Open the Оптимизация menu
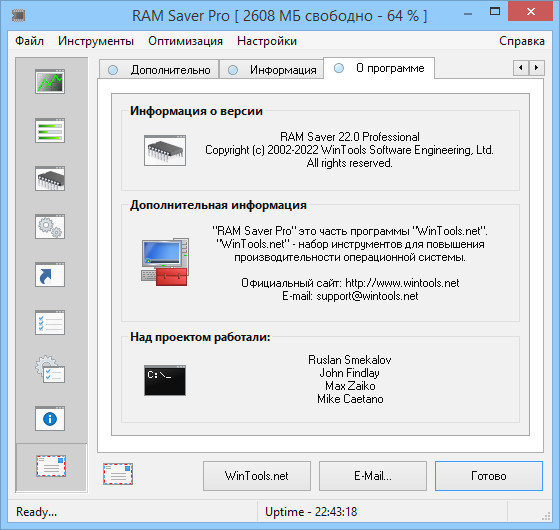 pyautogui.click(x=185, y=41)
